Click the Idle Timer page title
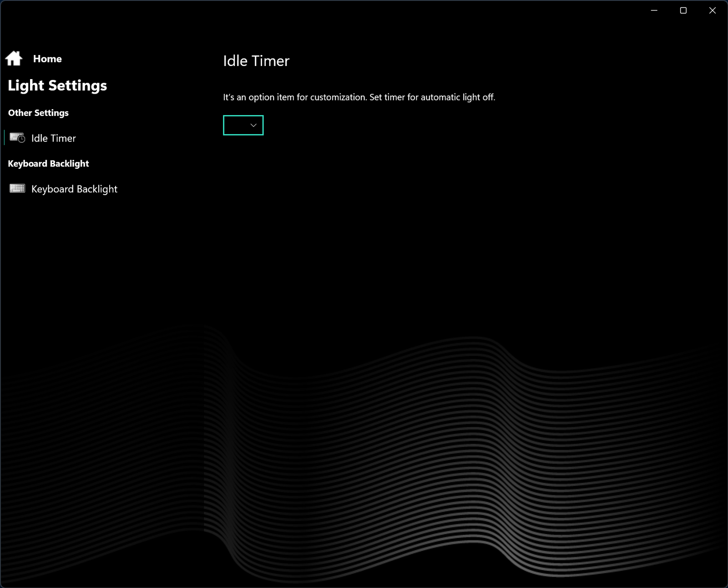728x588 pixels. click(256, 61)
